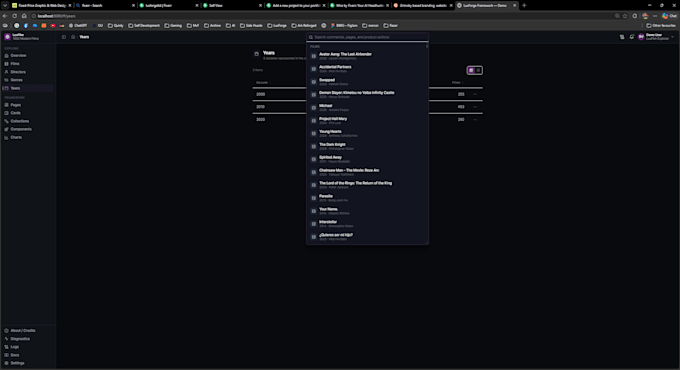Sort by the Decade column header

click(x=262, y=82)
